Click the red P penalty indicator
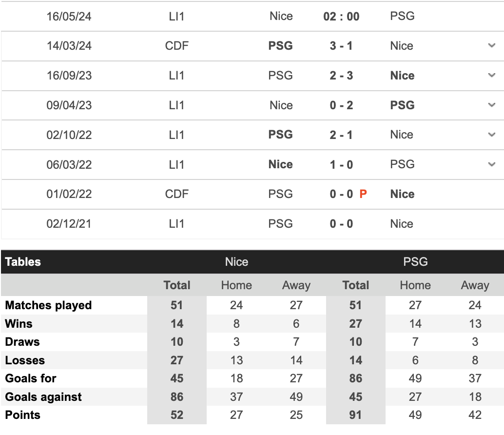 pos(363,194)
